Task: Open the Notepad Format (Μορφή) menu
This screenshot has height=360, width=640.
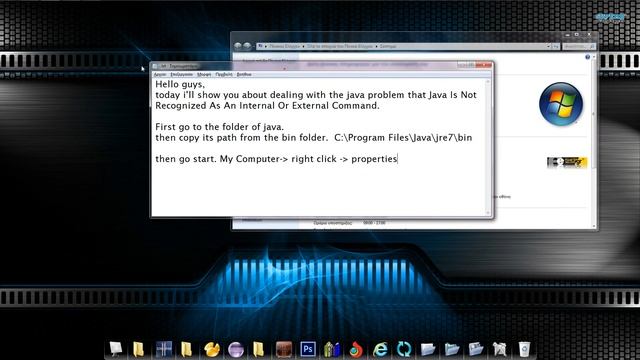Action: click(204, 75)
